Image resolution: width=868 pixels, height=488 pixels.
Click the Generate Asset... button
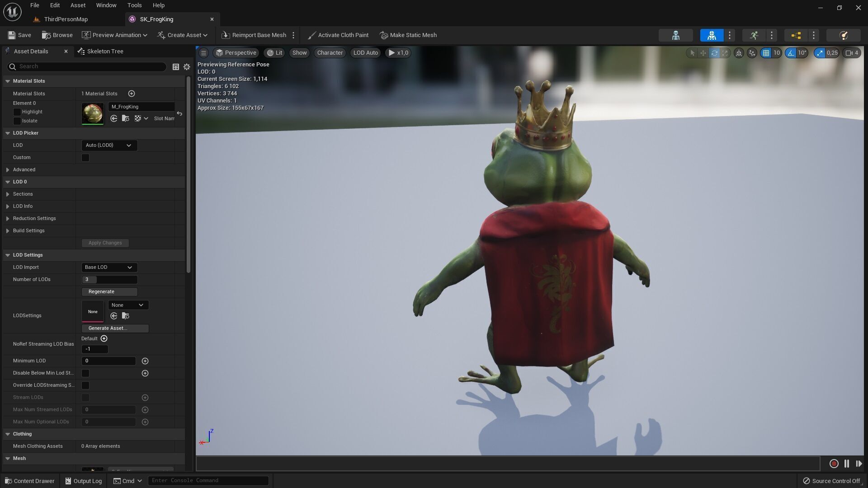tap(115, 328)
